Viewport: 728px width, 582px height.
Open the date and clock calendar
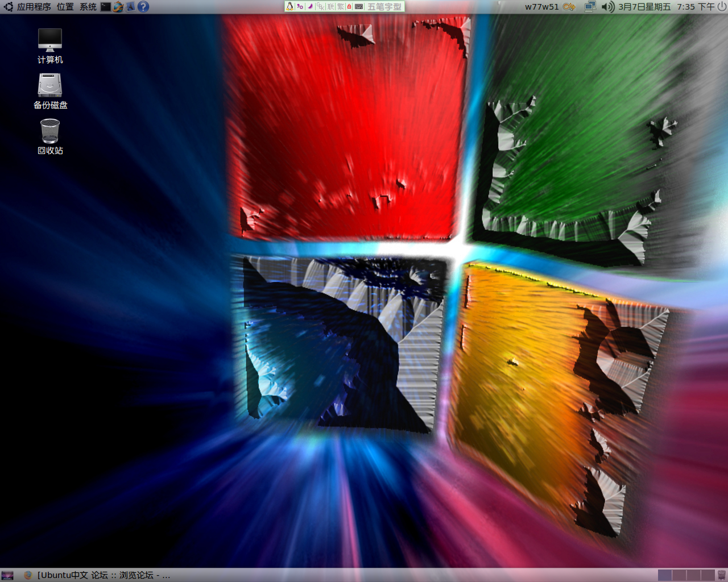(x=667, y=7)
